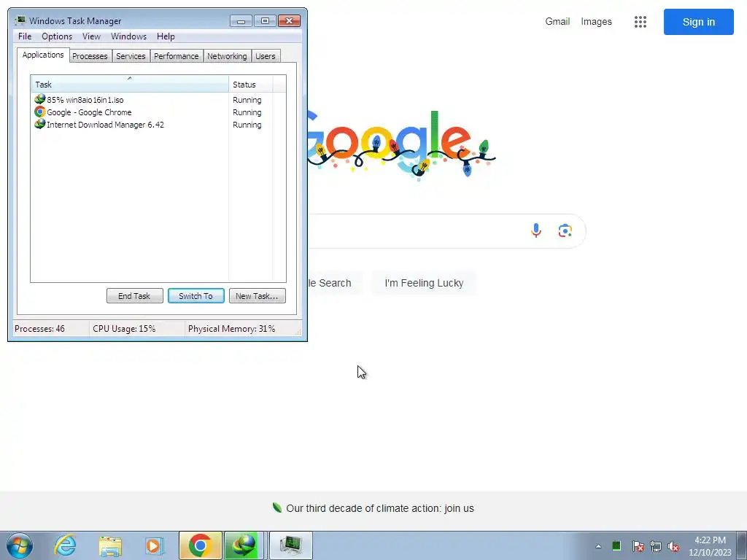Click the Sign in button on Google
747x560 pixels.
coord(698,22)
